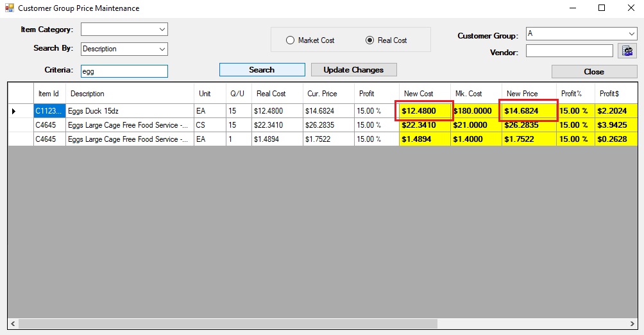Click the scrollbar right arrow
This screenshot has width=644, height=335.
tap(632, 324)
